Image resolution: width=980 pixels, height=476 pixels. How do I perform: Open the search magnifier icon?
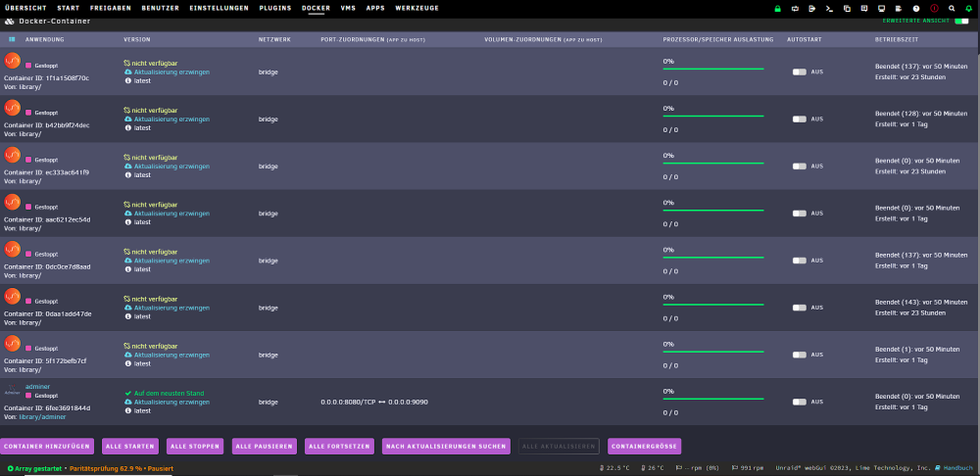point(952,9)
